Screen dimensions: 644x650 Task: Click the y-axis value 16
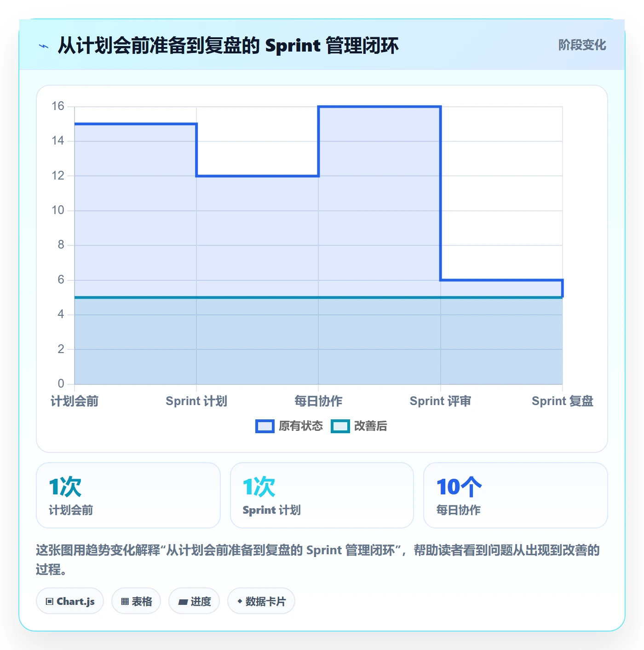pyautogui.click(x=58, y=106)
